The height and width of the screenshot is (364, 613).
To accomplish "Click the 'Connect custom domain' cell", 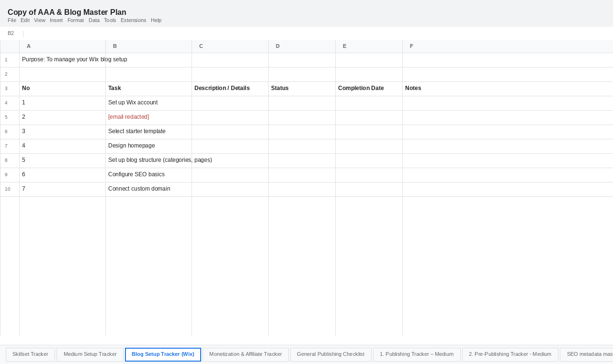I will click(x=148, y=189).
